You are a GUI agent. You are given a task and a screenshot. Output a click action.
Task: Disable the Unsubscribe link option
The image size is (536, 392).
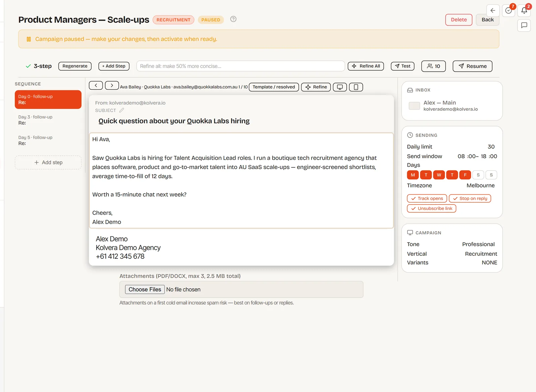[431, 209]
